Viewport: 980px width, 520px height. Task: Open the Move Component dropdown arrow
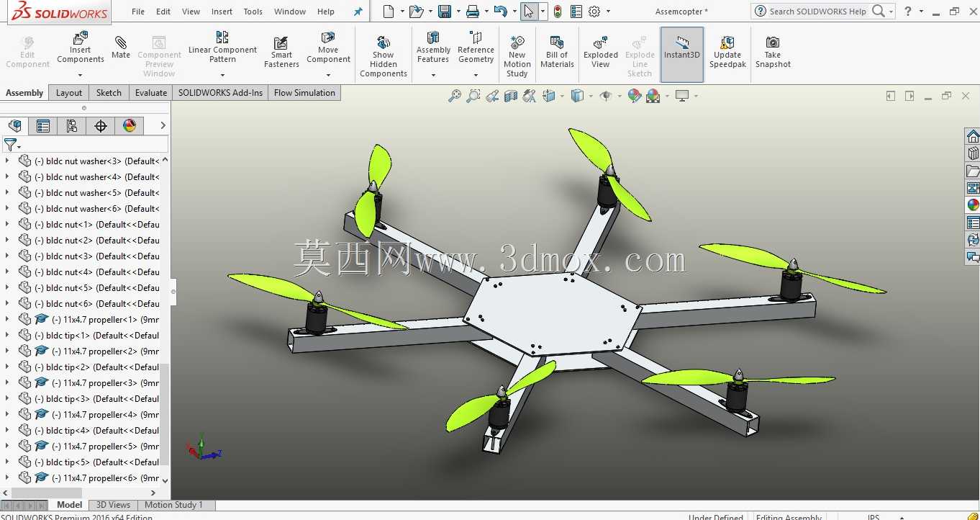(328, 75)
